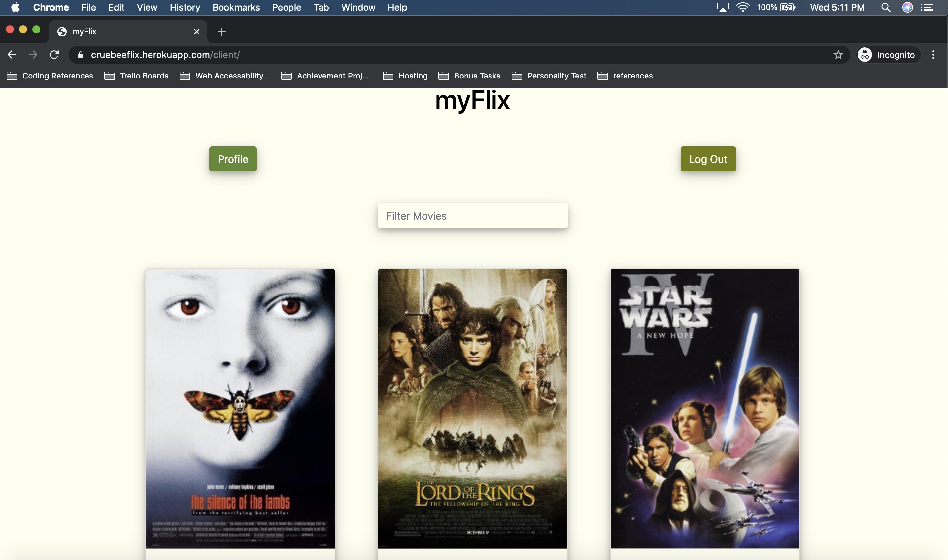948x560 pixels.
Task: Click the battery status icon
Action: click(788, 7)
